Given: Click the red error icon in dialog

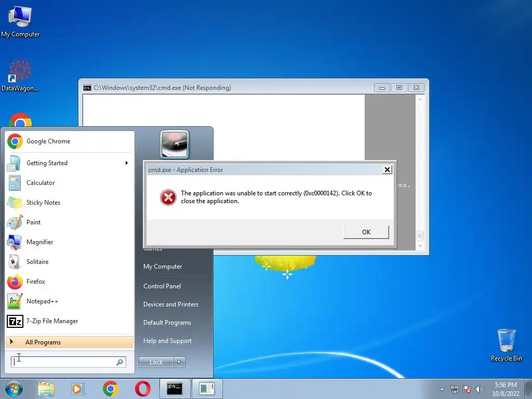Looking at the screenshot, I should pos(168,197).
